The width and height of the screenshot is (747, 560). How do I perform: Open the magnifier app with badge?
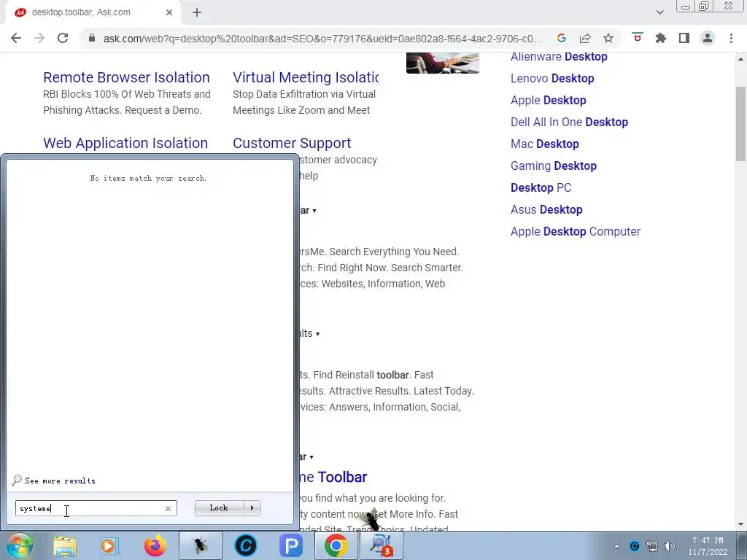tap(382, 545)
